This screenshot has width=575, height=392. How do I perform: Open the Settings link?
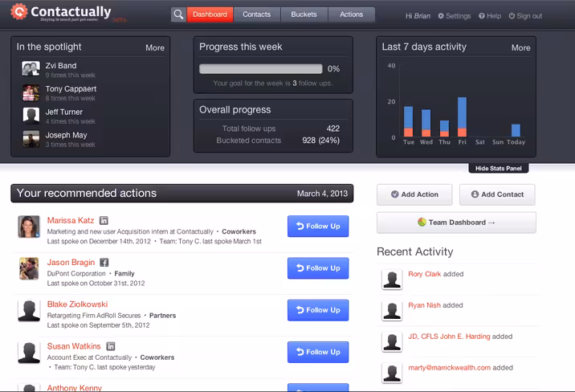pos(455,16)
